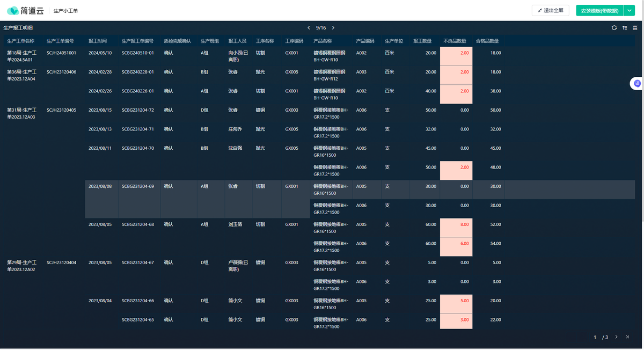Click 生产报工单编号 column header
Image resolution: width=644 pixels, height=350 pixels.
tap(137, 41)
